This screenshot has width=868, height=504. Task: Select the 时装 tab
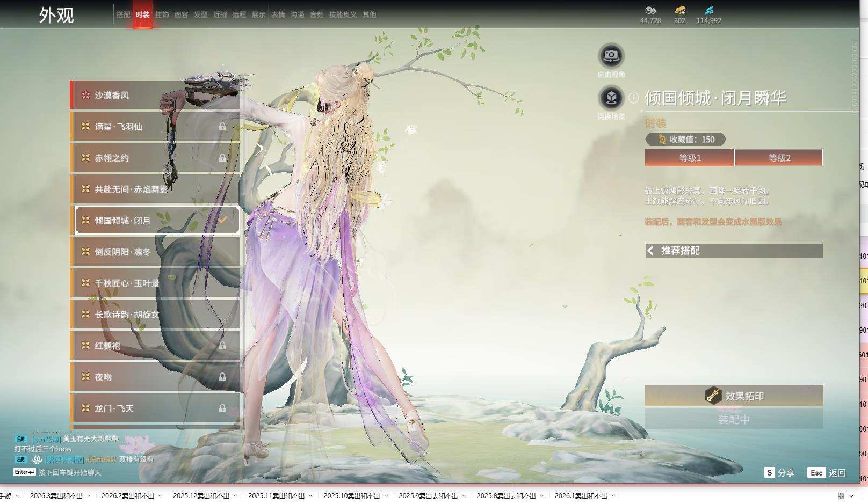coord(143,14)
